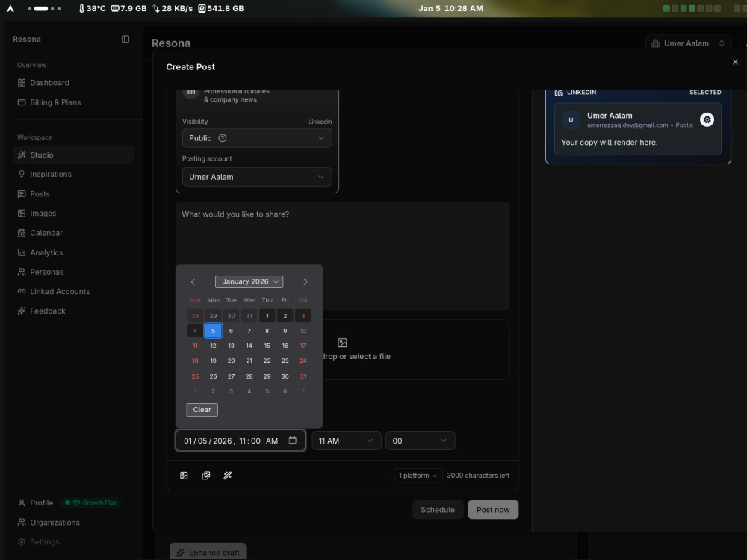Select Studio in the Workspace menu
747x560 pixels.
[73, 155]
